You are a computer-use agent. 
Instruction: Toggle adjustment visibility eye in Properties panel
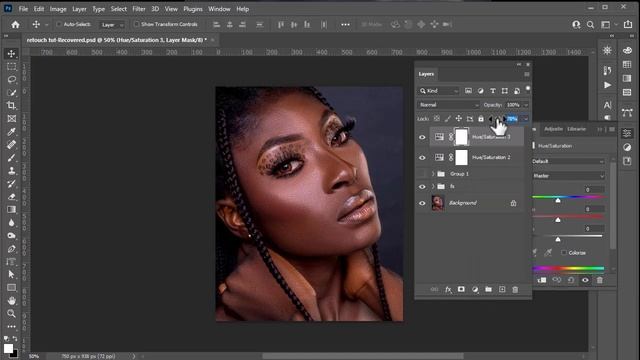[x=585, y=280]
